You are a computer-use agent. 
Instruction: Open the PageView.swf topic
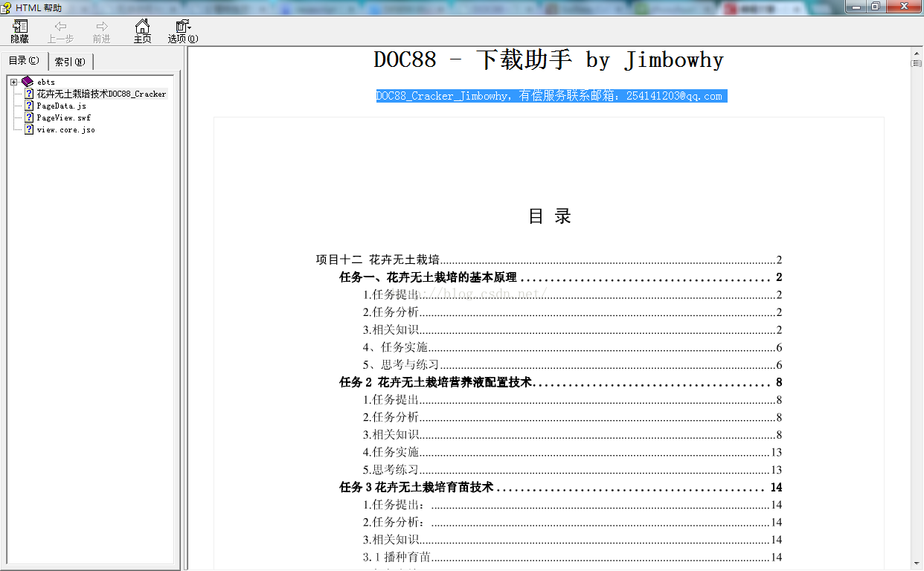[x=63, y=117]
